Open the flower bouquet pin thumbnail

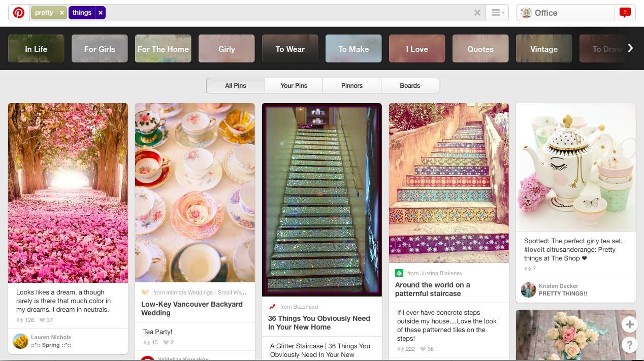click(x=576, y=335)
